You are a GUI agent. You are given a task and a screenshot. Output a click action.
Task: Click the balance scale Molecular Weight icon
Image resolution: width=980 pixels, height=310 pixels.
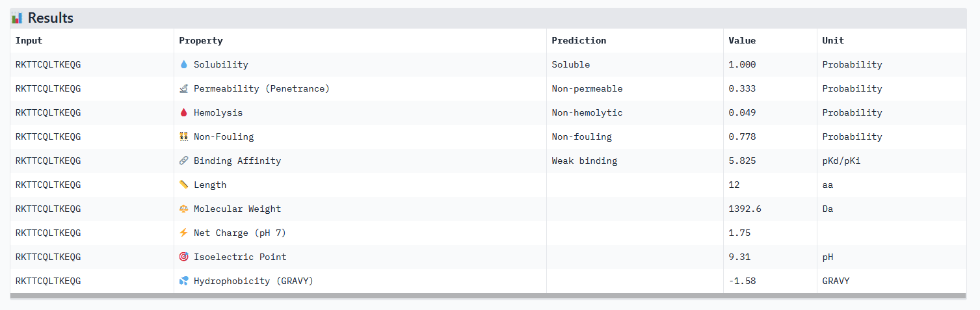point(184,209)
